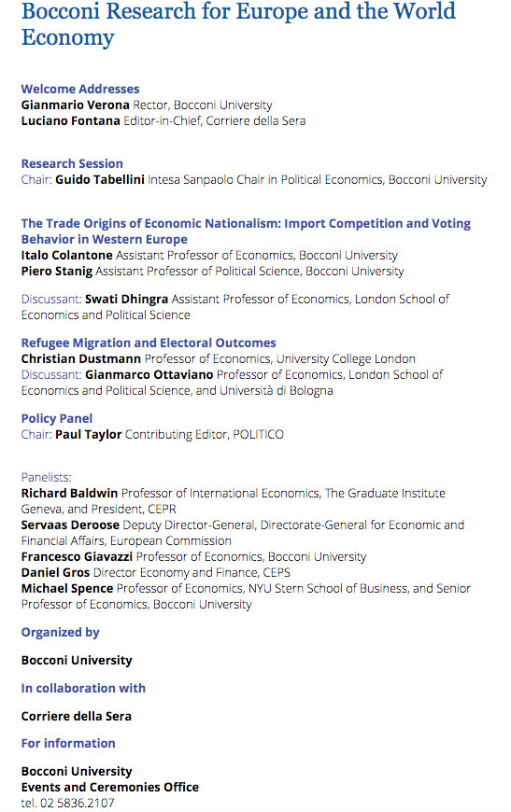Image resolution: width=511 pixels, height=812 pixels.
Task: Click chair name Guido Tabellini
Action: [x=100, y=180]
